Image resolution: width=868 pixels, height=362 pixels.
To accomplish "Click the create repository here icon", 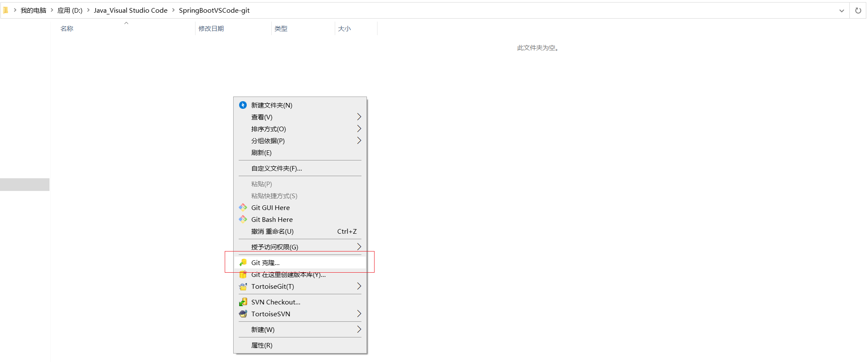I will point(243,274).
